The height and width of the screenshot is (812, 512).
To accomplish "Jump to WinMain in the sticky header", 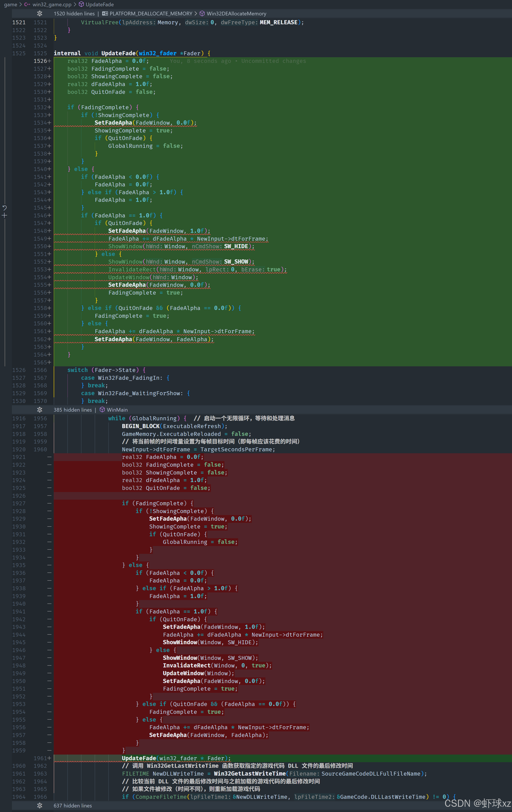I will pyautogui.click(x=117, y=410).
